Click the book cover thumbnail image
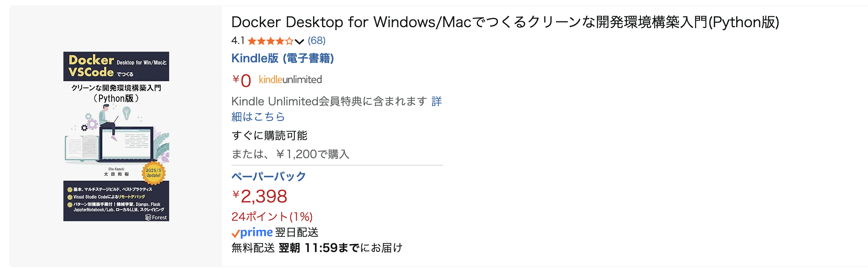Screen dimensions: 868x269 point(116,136)
